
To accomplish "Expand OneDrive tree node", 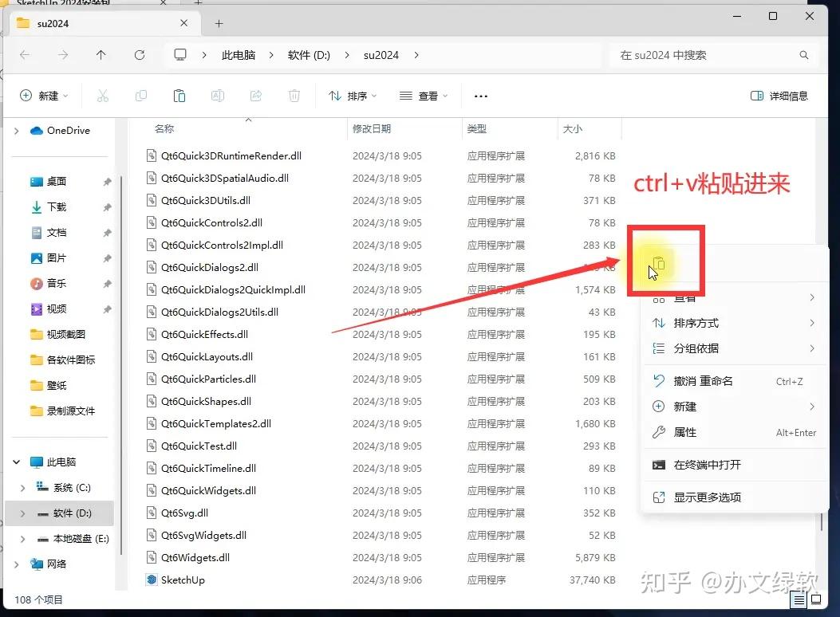I will [x=17, y=131].
